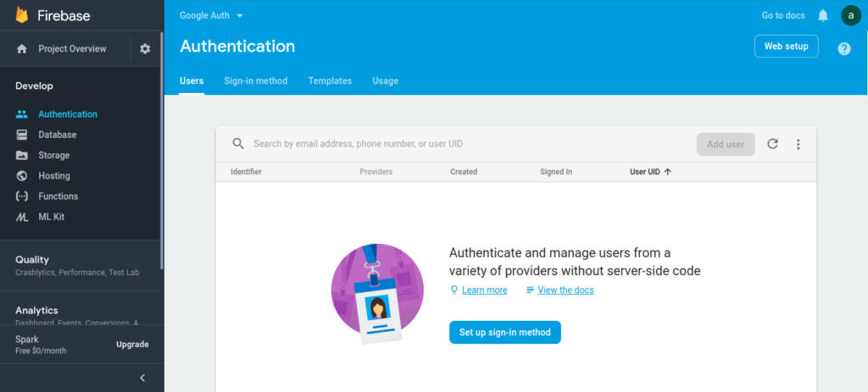Collapse the sidebar with the chevron

coord(142,378)
